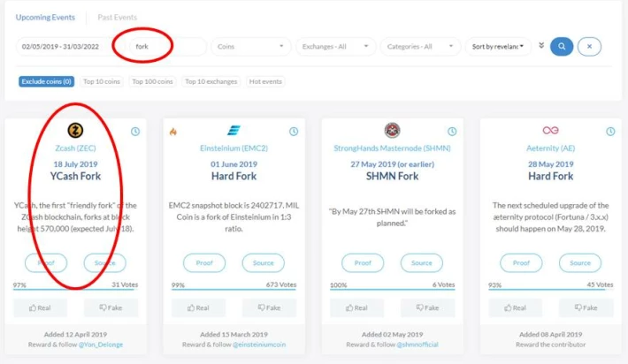This screenshot has width=628, height=364.
Task: Vote Real on the SHMN Fork event
Action: coord(356,307)
